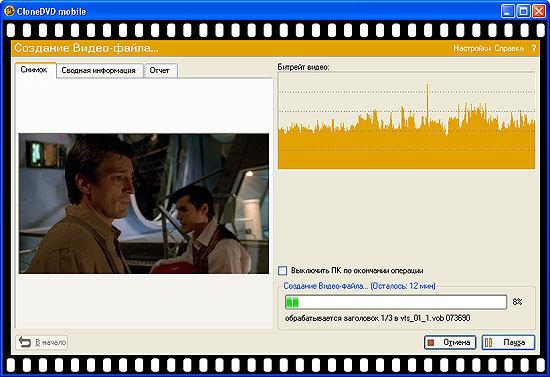Enable Выключить ПК по окончании операции checkbox

(282, 271)
